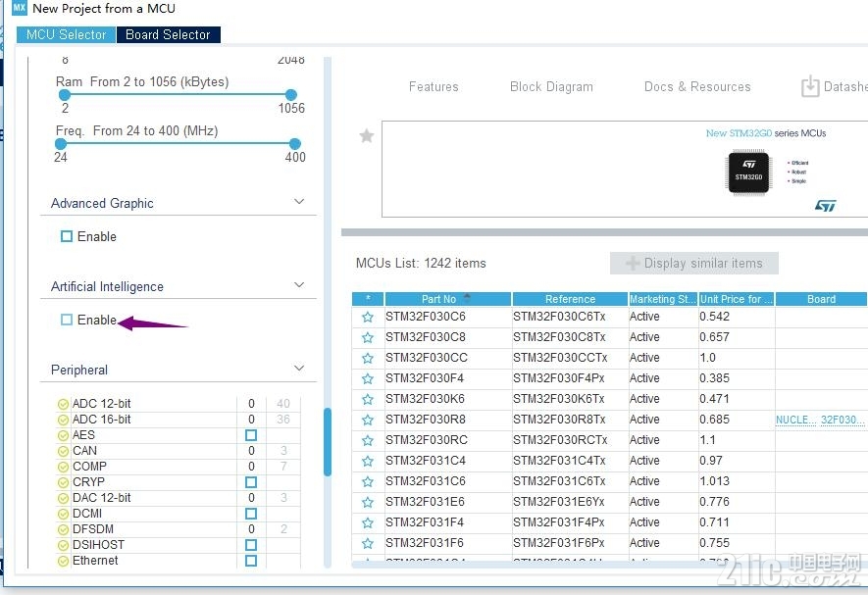
Task: Favorite the STM32F030C6 row star
Action: click(x=368, y=317)
